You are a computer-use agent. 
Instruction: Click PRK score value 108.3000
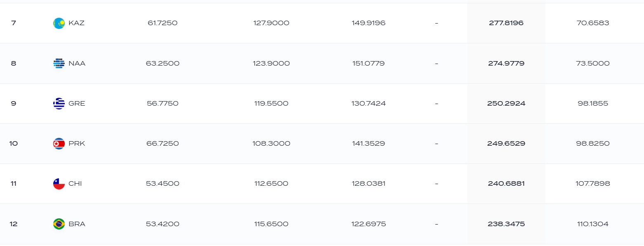tap(271, 144)
